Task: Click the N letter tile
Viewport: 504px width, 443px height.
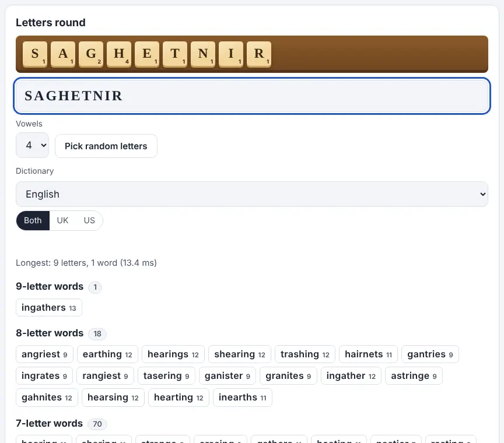Action: [203, 54]
